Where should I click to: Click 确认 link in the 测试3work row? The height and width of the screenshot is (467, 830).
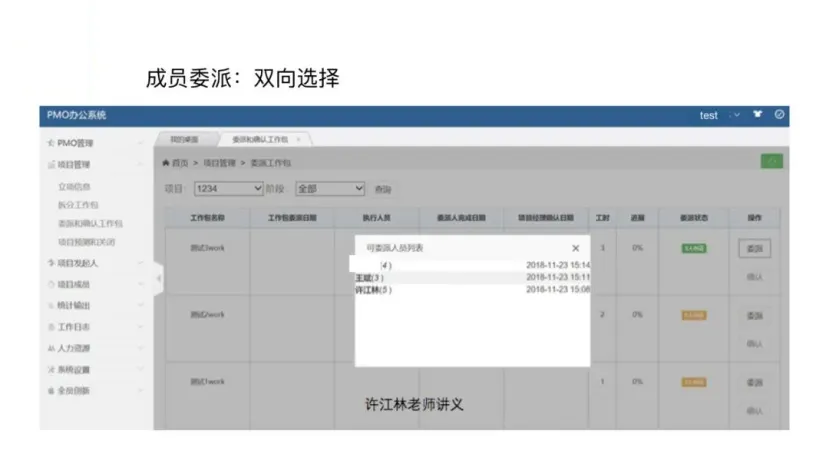coord(754,277)
